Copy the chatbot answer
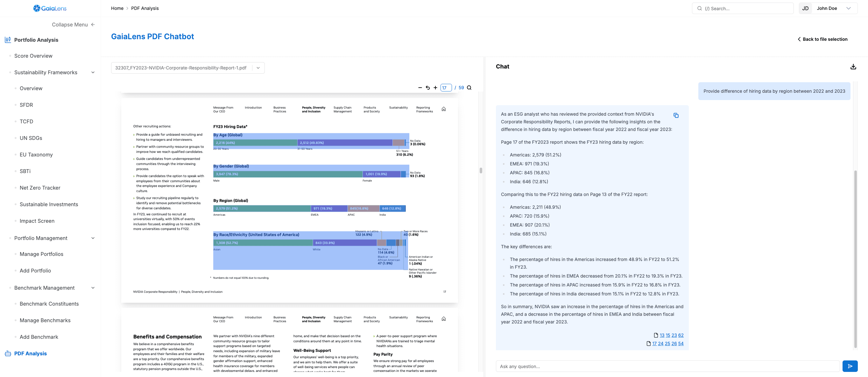Viewport: 868px width, 377px height. point(676,115)
